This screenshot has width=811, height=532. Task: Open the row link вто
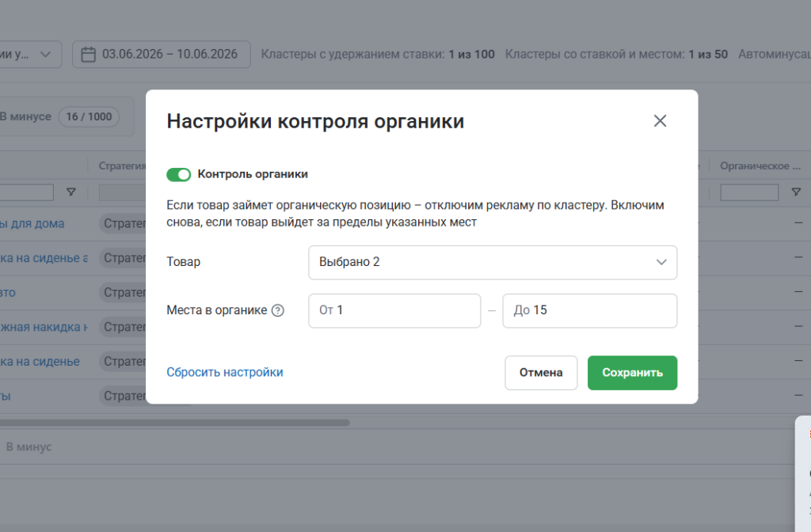[x=8, y=293]
